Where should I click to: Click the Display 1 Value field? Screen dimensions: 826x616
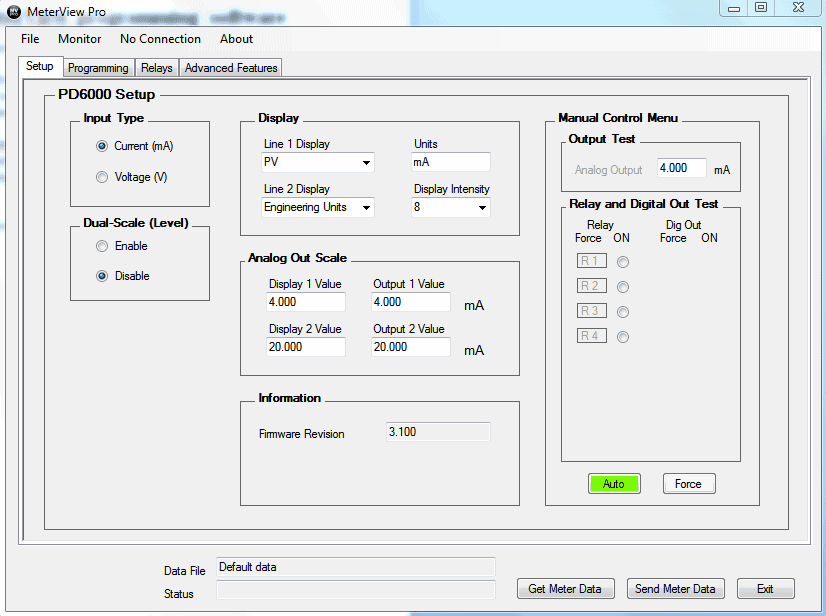(306, 302)
